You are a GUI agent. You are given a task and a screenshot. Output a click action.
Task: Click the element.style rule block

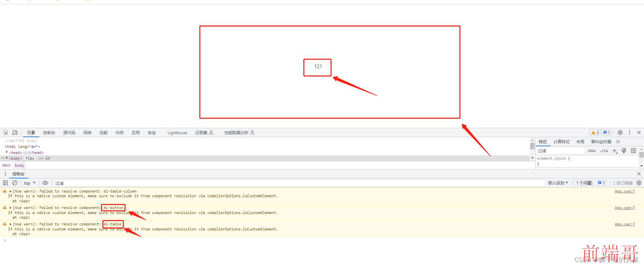[587, 161]
